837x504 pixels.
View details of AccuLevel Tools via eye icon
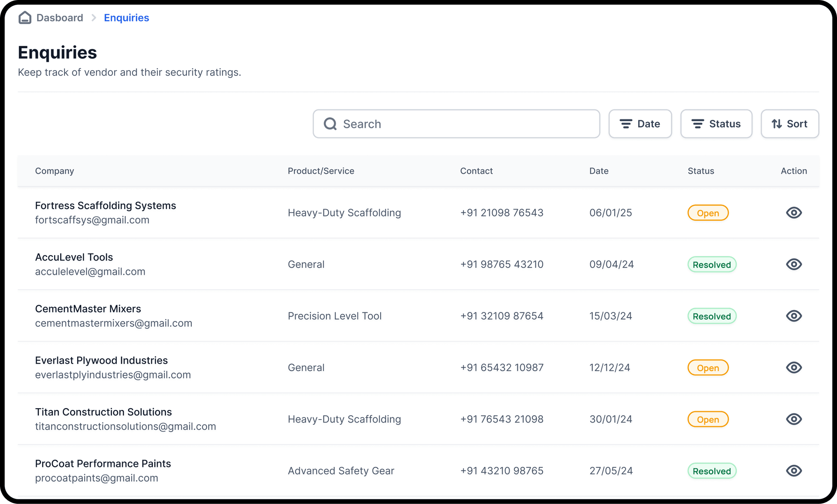click(794, 264)
